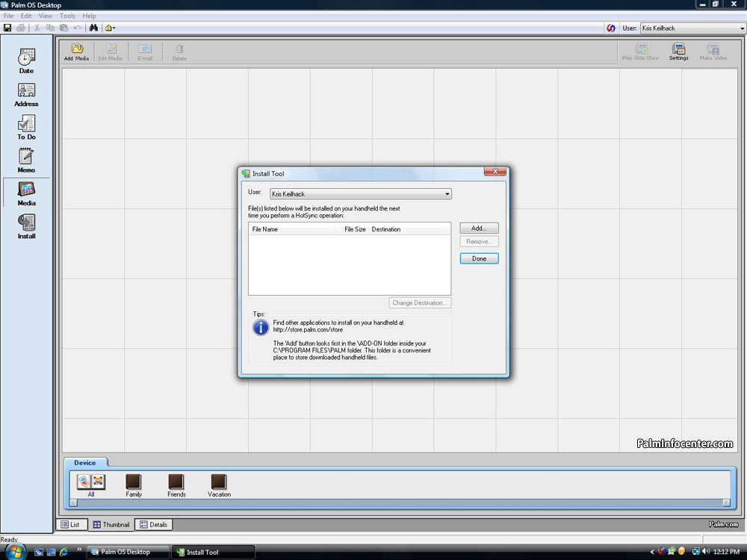Click the red-blue HotSync icon

coord(611,28)
